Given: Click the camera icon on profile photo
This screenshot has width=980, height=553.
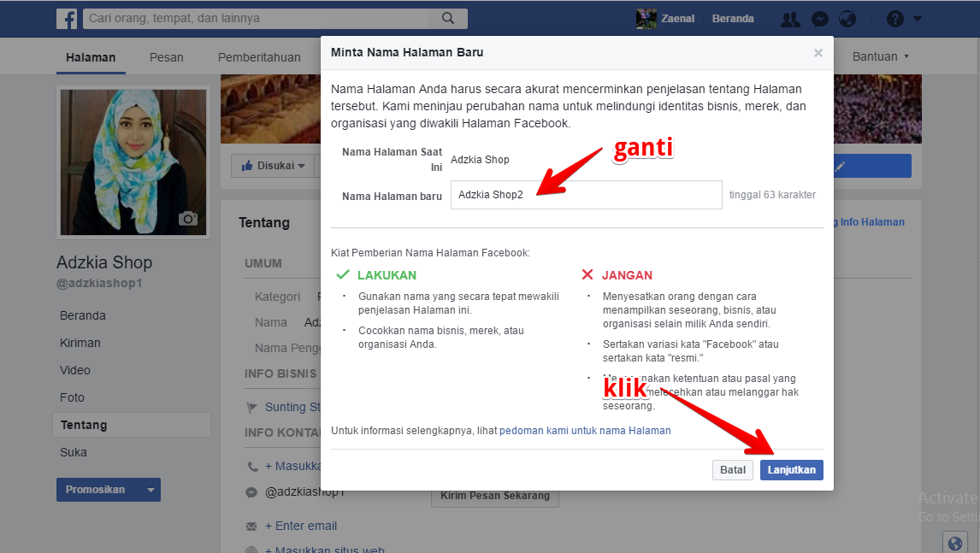Looking at the screenshot, I should click(188, 219).
